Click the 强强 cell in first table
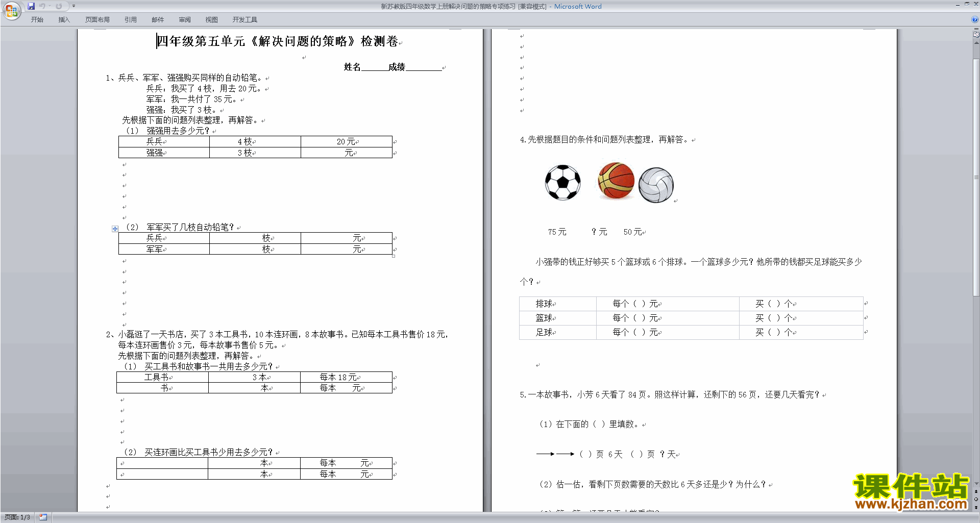The width and height of the screenshot is (980, 523). tap(164, 153)
